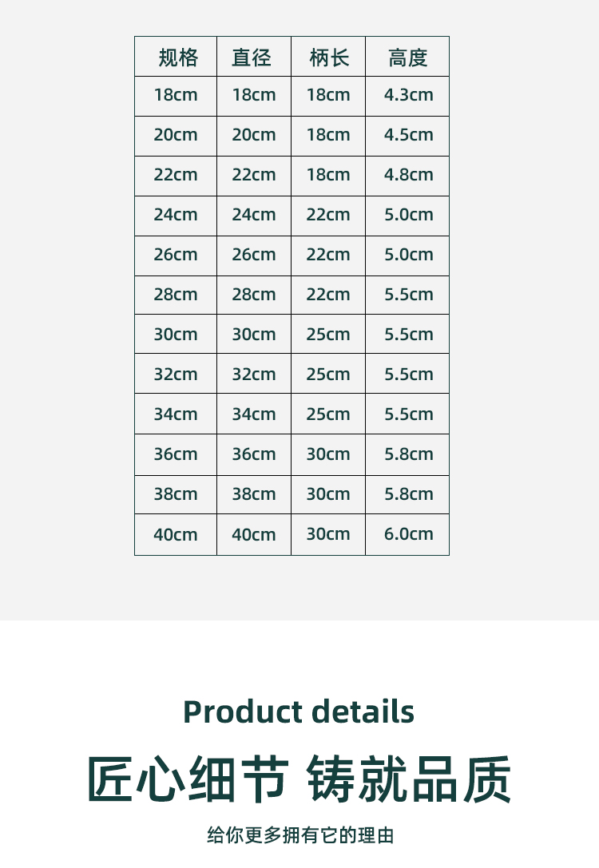599x868 pixels.
Task: Click the 规格 column header
Action: pos(177,57)
